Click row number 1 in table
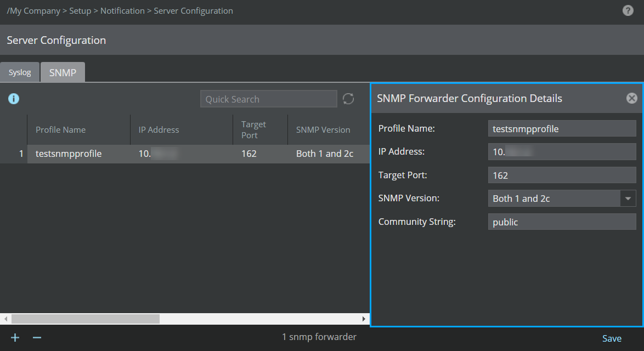 tap(14, 154)
